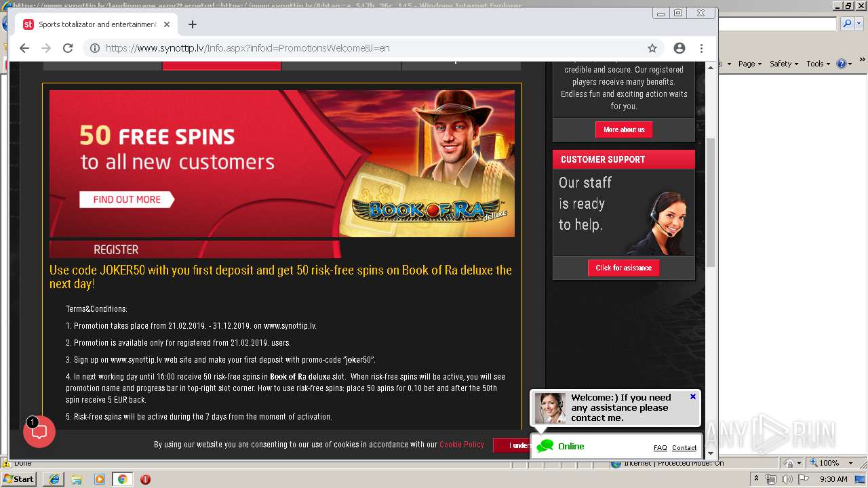Open the media player taskbar icon

pyautogui.click(x=100, y=479)
